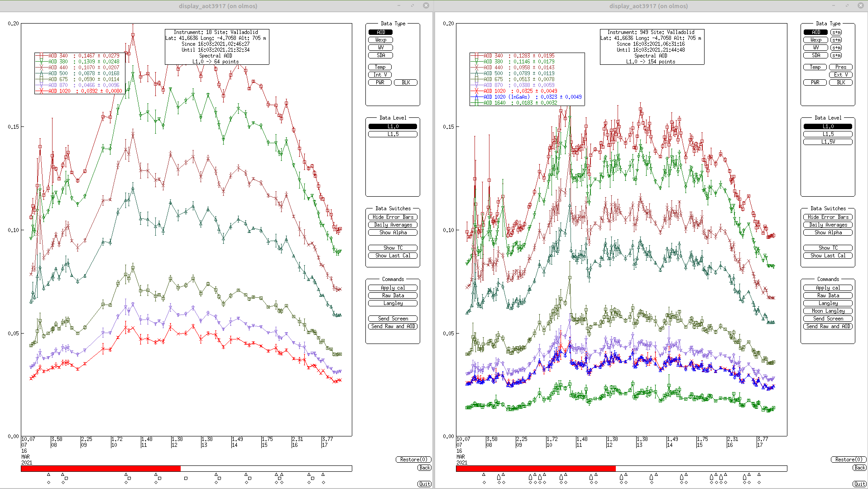Click Temp button in right window

tap(815, 67)
